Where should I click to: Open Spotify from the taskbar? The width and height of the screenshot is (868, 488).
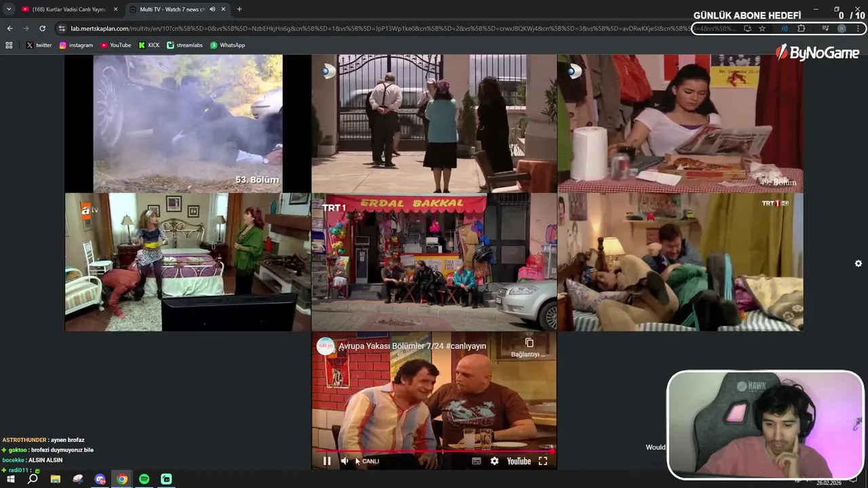pyautogui.click(x=144, y=479)
